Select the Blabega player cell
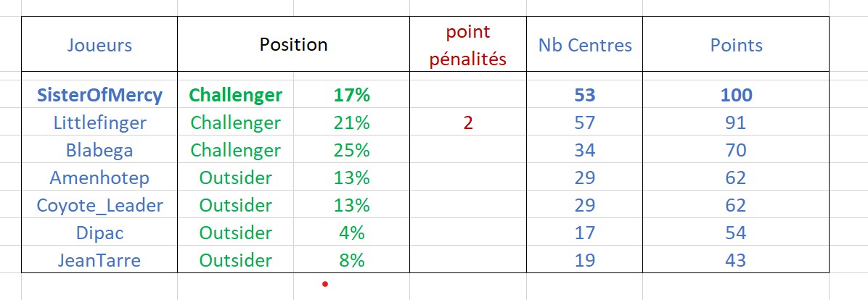This screenshot has width=868, height=300. [99, 151]
